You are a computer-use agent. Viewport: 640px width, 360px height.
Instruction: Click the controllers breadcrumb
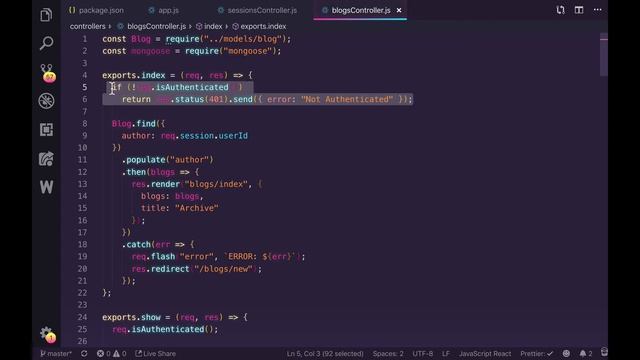[x=87, y=26]
